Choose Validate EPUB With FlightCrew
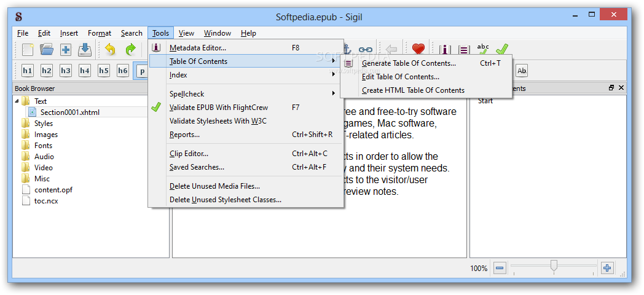 pos(245,108)
